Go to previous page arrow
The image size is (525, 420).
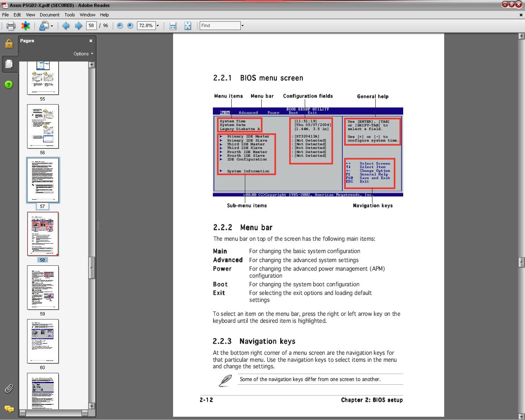point(66,26)
